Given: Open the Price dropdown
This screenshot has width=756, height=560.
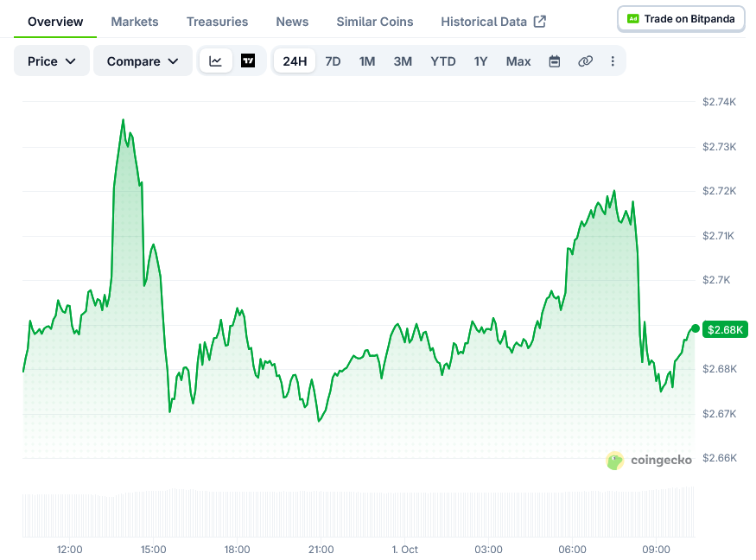Looking at the screenshot, I should [52, 60].
